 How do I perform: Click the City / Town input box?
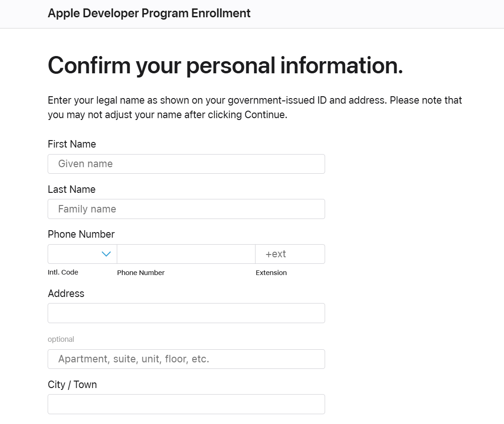(186, 404)
